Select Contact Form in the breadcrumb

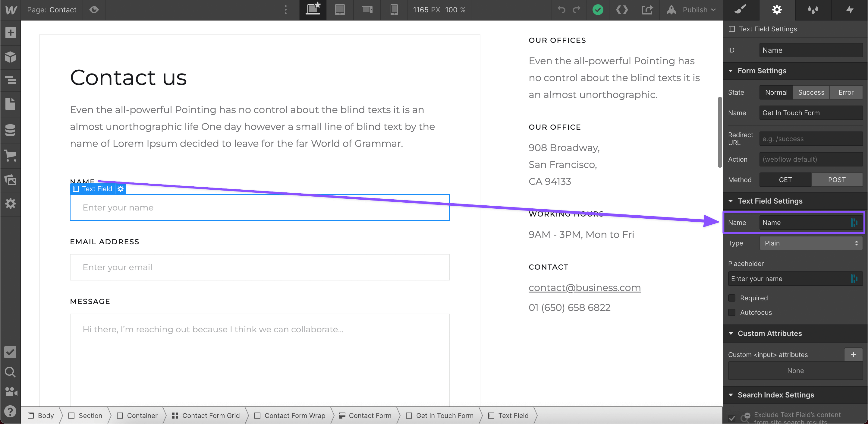click(x=370, y=415)
